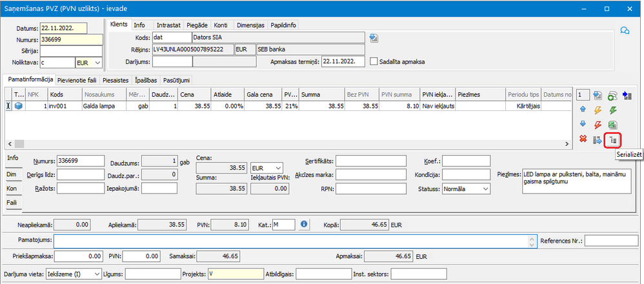Select the Dim side tab
644x284 pixels.
point(12,174)
